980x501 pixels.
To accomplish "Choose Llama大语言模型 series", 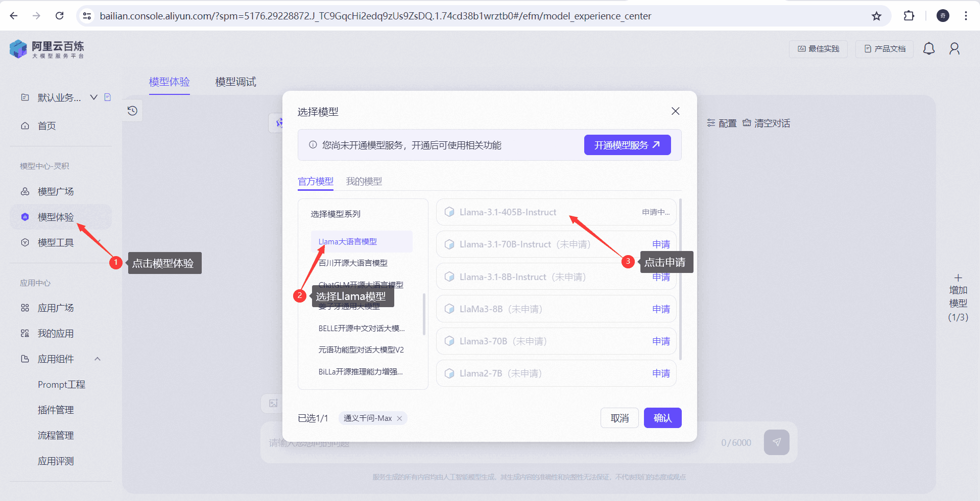I will [362, 241].
